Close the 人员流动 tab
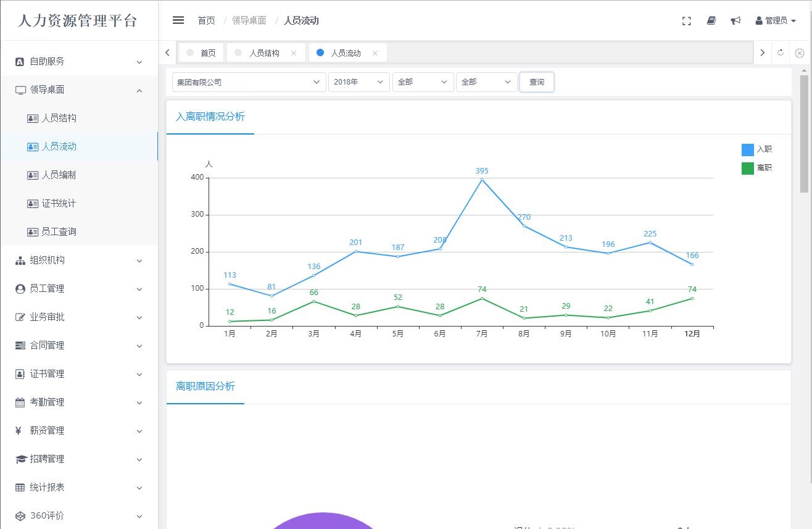This screenshot has width=812, height=529. pyautogui.click(x=375, y=53)
